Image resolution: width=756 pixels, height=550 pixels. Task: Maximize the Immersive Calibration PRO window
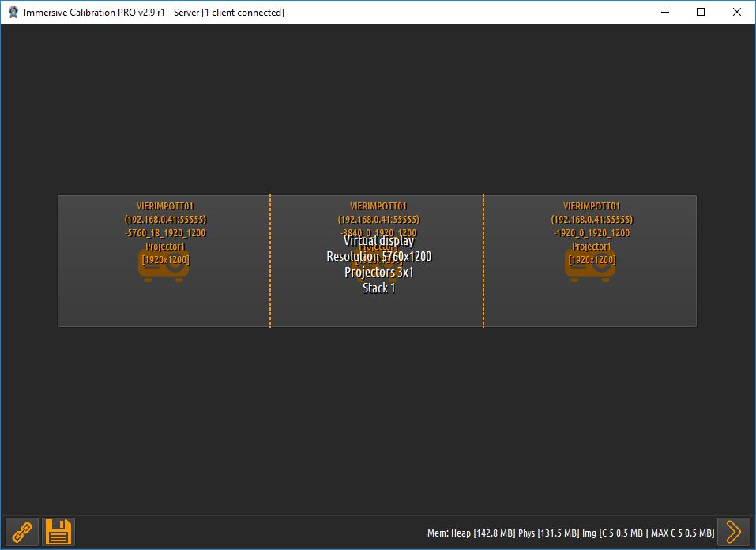coord(701,12)
